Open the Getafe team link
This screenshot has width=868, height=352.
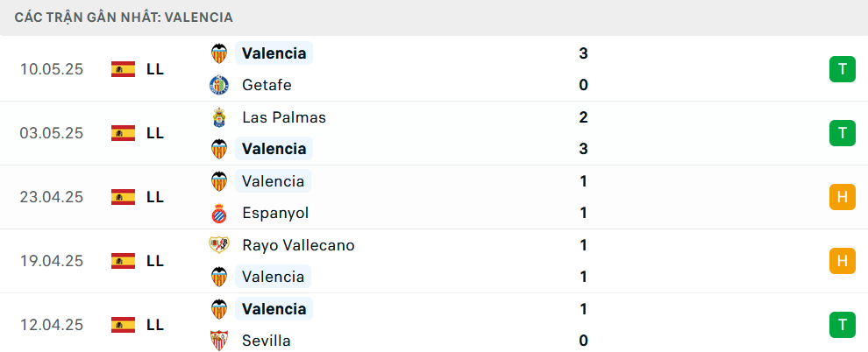point(267,85)
